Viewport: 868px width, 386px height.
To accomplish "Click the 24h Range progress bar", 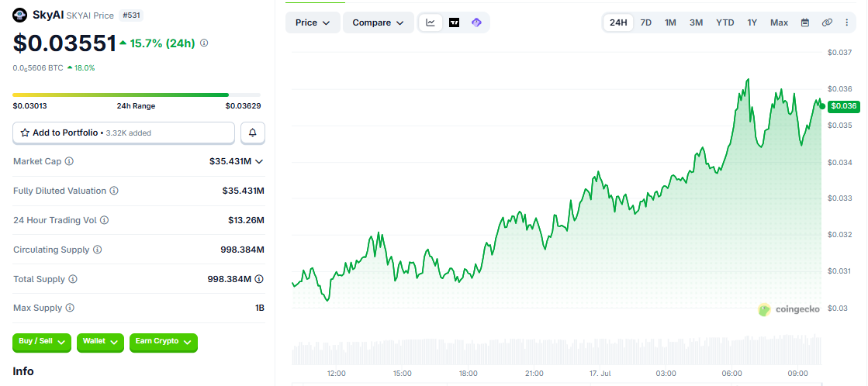I will coord(137,95).
